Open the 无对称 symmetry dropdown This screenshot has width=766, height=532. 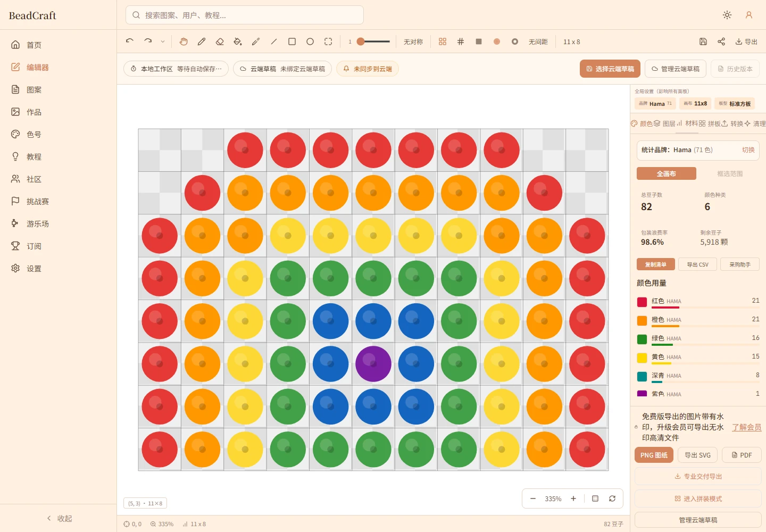pyautogui.click(x=413, y=41)
